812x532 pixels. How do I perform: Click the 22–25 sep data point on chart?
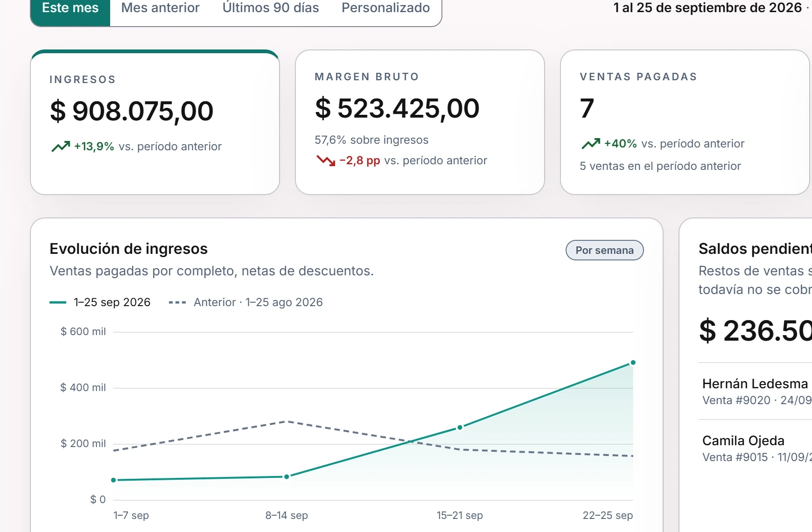633,363
